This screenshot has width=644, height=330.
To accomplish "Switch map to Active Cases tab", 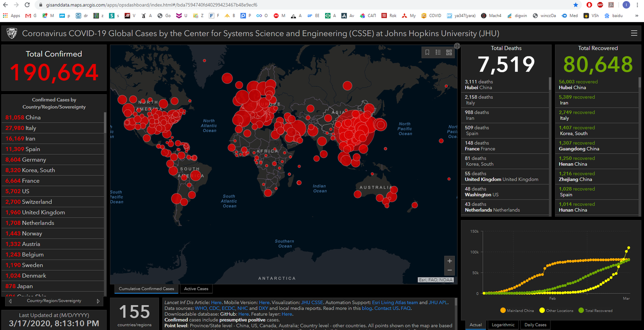I will 196,289.
